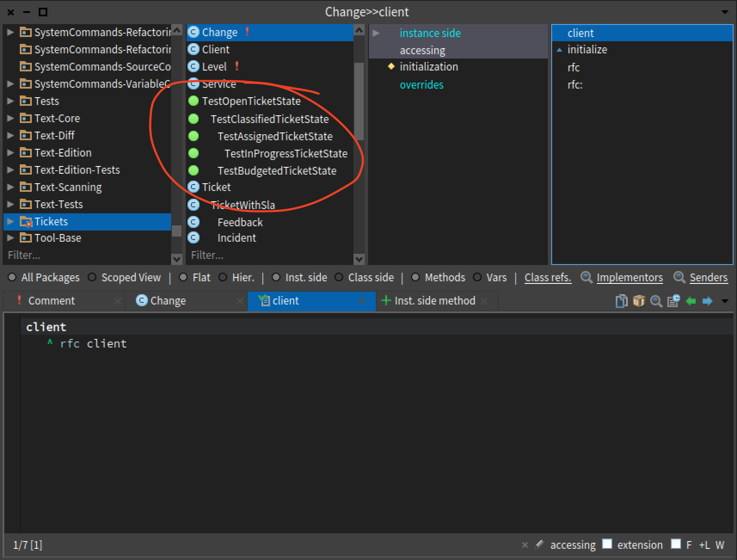The image size is (737, 560).
Task: Open the dropdown arrow after the blue arrow
Action: [x=725, y=301]
